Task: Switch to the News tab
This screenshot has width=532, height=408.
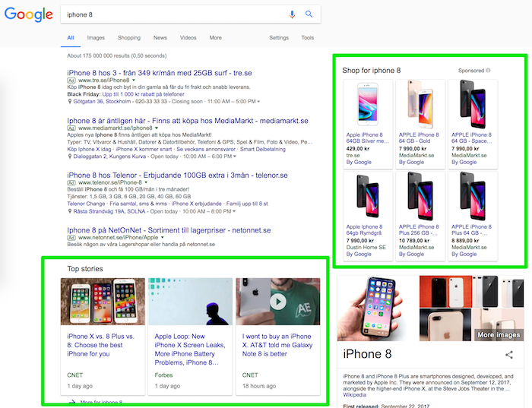Action: pyautogui.click(x=160, y=38)
